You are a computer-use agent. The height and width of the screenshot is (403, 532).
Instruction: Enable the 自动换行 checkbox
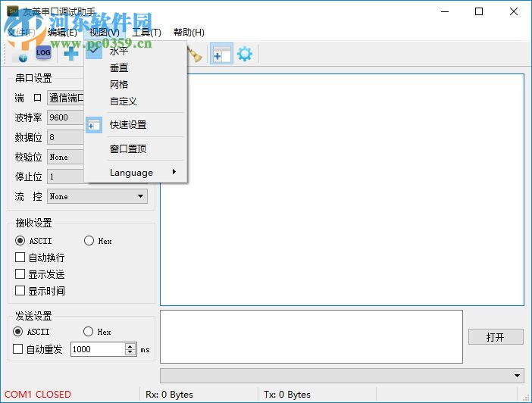(x=20, y=258)
